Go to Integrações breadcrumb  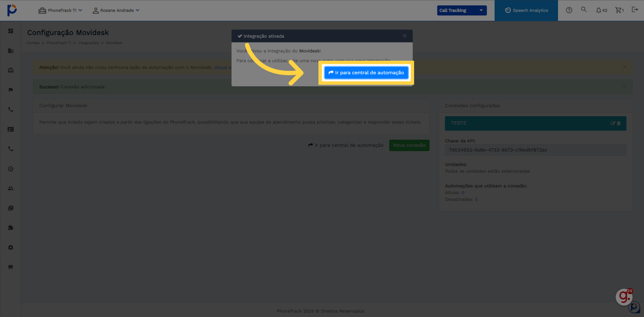(89, 43)
